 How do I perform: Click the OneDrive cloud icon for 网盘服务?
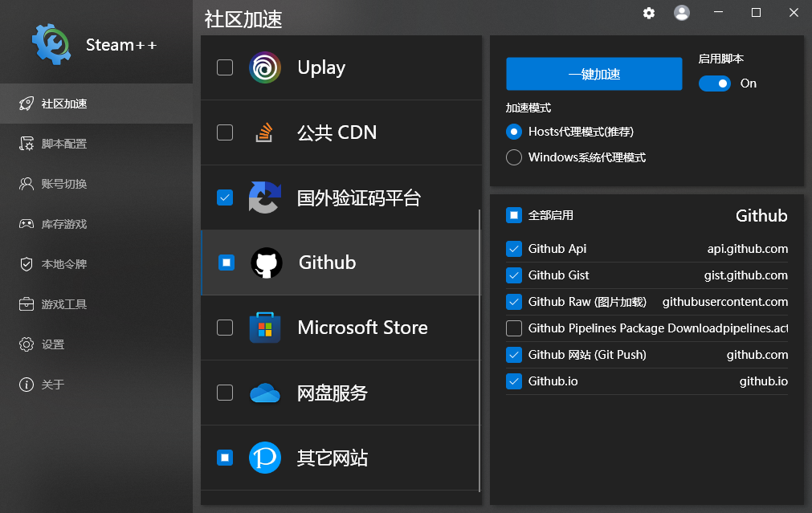(x=265, y=393)
